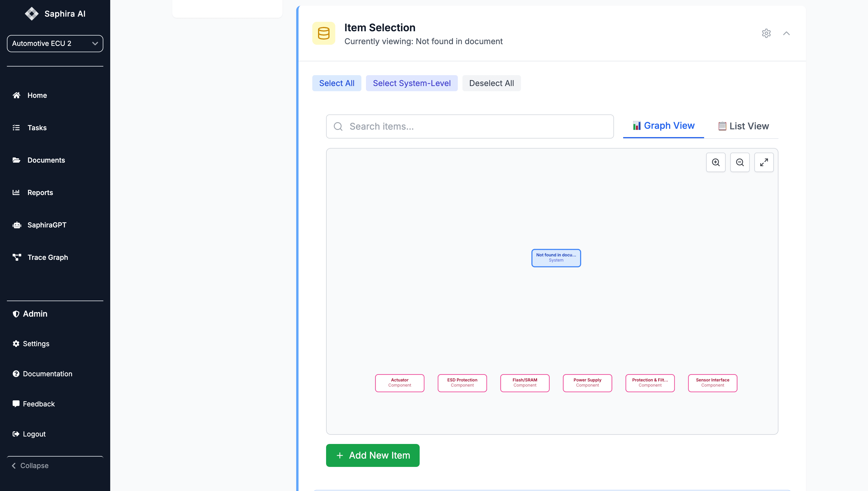Click the zoom out magnifier icon

tap(739, 162)
